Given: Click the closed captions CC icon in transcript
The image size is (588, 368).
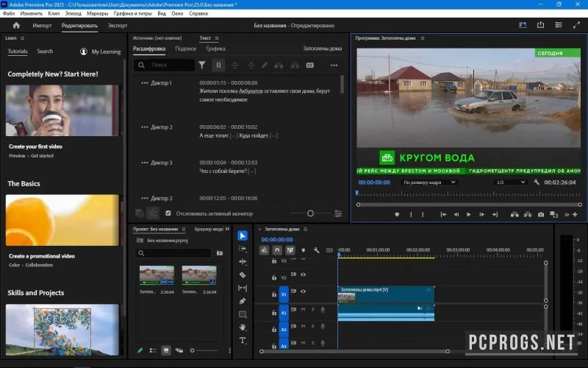Looking at the screenshot, I should pyautogui.click(x=310, y=66).
